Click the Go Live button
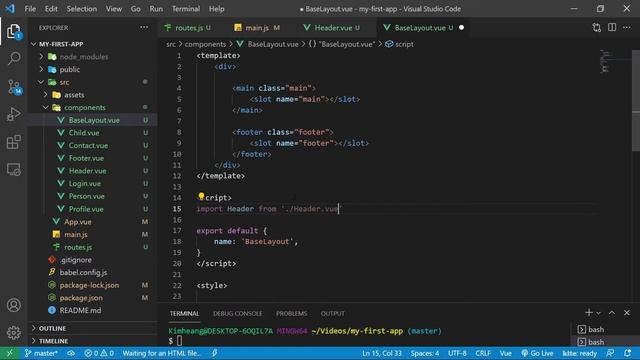Image resolution: width=640 pixels, height=360 pixels. 537,353
